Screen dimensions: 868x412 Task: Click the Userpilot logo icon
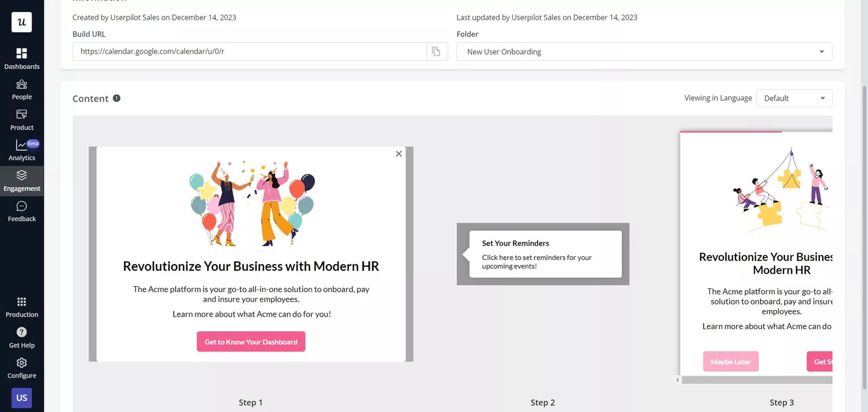22,22
